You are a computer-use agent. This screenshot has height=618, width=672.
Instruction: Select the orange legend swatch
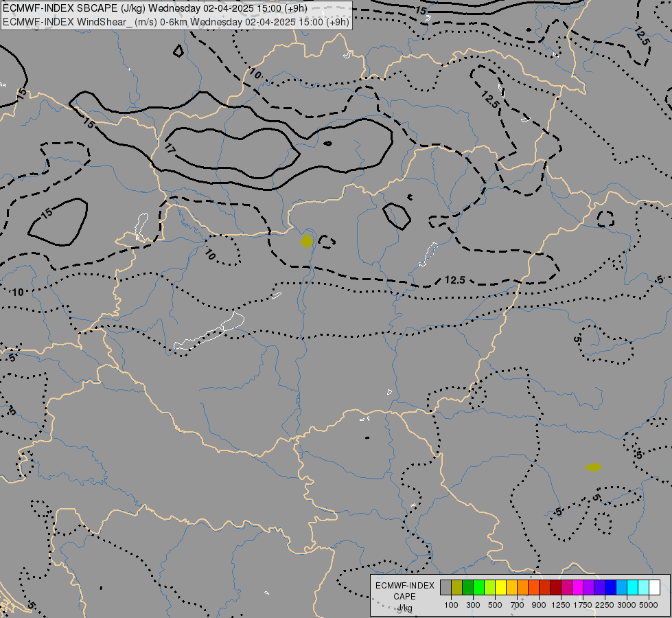point(522,588)
